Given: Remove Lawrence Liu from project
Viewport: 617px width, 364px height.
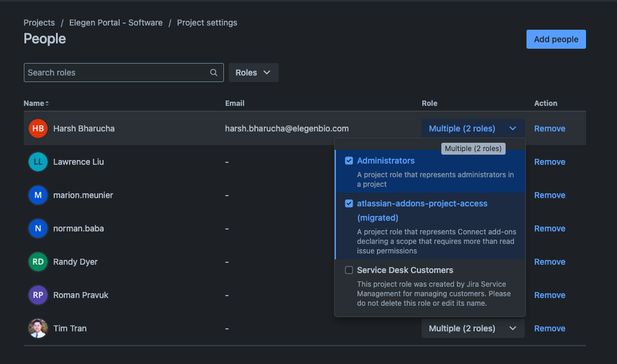Looking at the screenshot, I should (x=550, y=162).
